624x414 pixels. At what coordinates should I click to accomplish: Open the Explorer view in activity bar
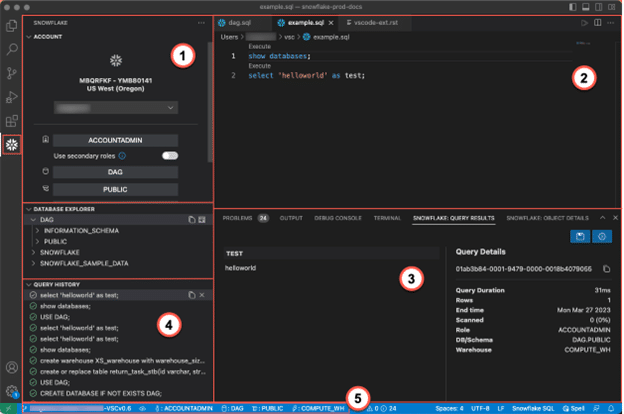[12, 26]
